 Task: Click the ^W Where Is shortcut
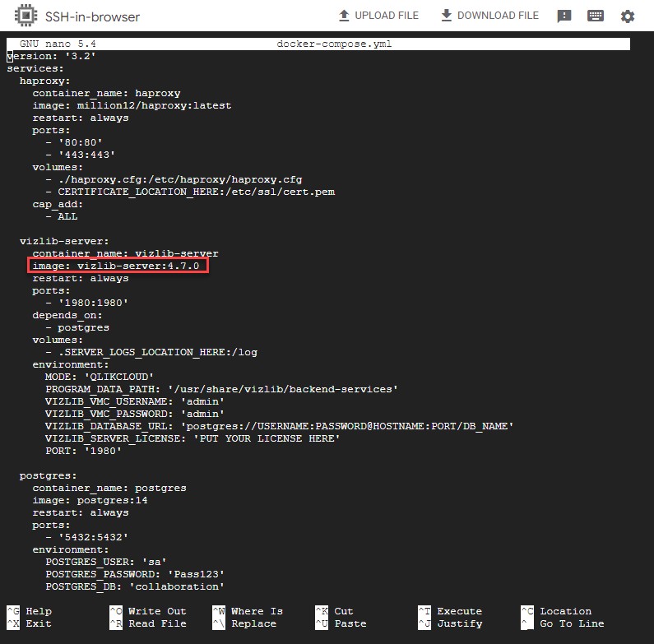point(248,611)
